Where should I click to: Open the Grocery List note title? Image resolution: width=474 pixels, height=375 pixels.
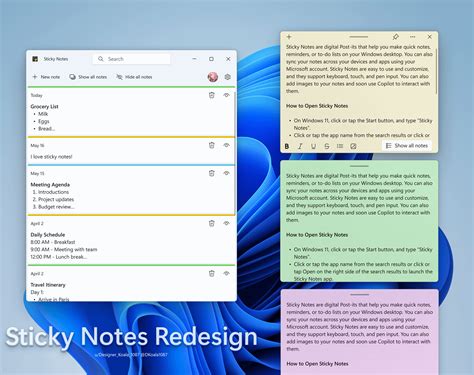pyautogui.click(x=44, y=107)
